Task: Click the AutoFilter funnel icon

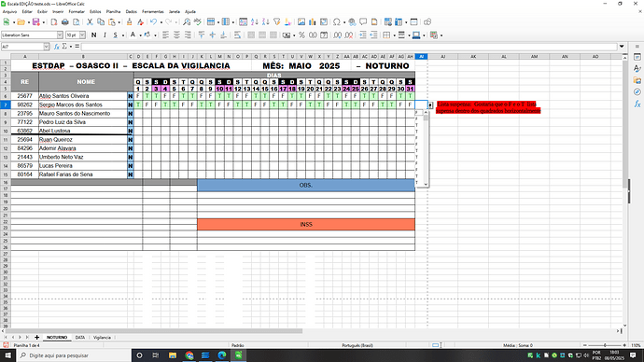Action: pyautogui.click(x=277, y=22)
